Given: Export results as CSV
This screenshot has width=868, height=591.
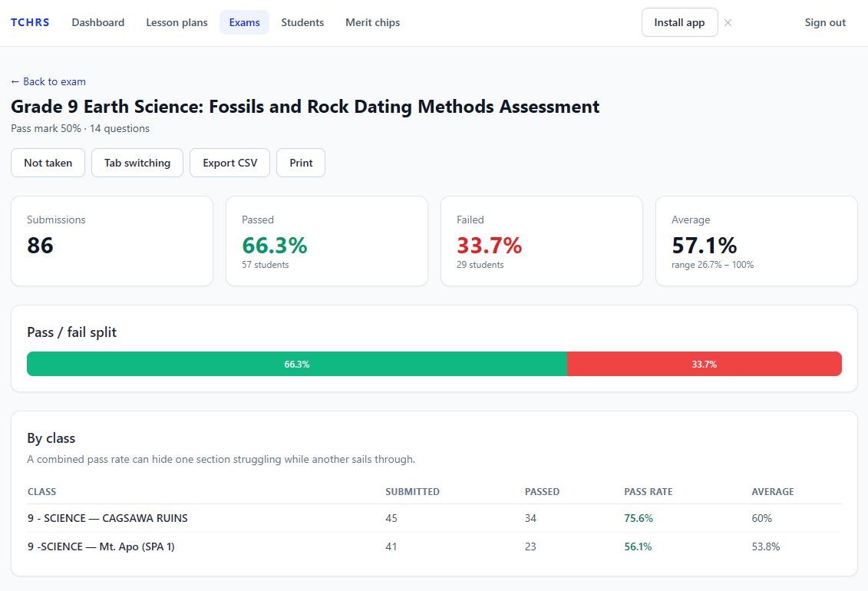Looking at the screenshot, I should pos(229,163).
